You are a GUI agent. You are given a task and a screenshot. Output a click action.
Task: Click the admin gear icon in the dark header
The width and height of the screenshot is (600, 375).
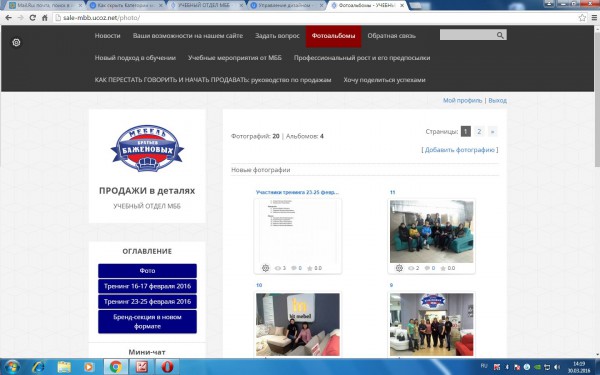pyautogui.click(x=16, y=42)
